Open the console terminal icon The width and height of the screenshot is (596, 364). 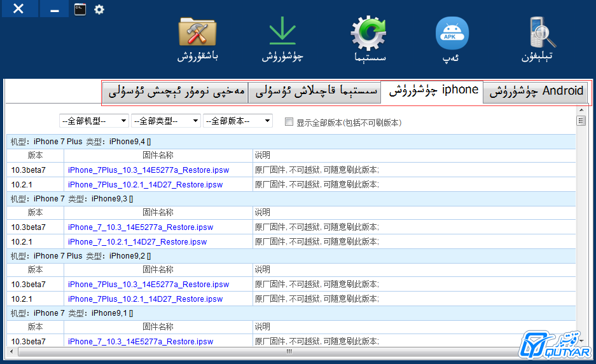(x=80, y=9)
